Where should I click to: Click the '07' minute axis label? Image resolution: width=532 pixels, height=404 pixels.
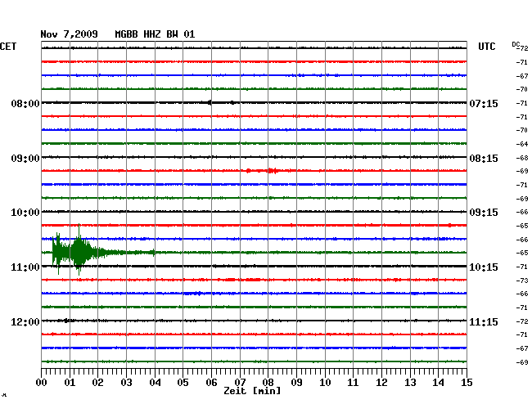240,382
